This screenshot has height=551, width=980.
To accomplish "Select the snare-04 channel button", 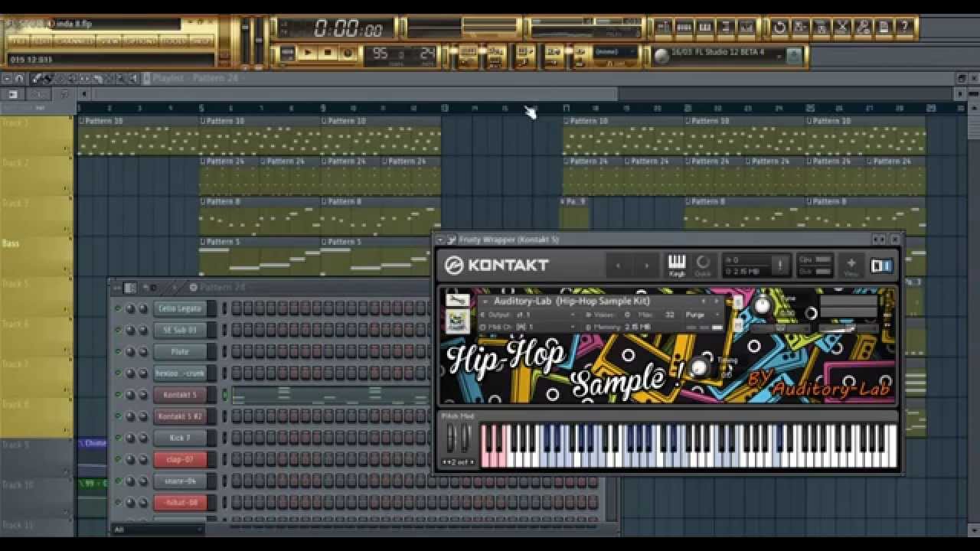I will coord(180,481).
